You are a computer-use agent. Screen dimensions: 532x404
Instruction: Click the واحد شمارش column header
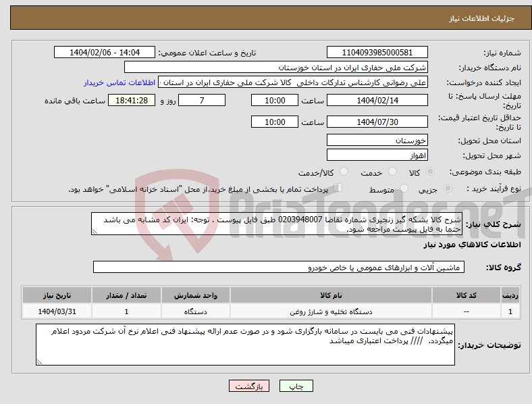pyautogui.click(x=196, y=295)
